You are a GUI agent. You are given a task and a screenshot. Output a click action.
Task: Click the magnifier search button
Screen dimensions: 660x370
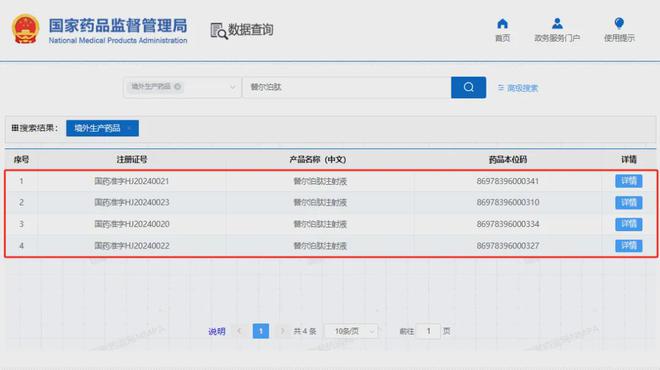tap(468, 87)
